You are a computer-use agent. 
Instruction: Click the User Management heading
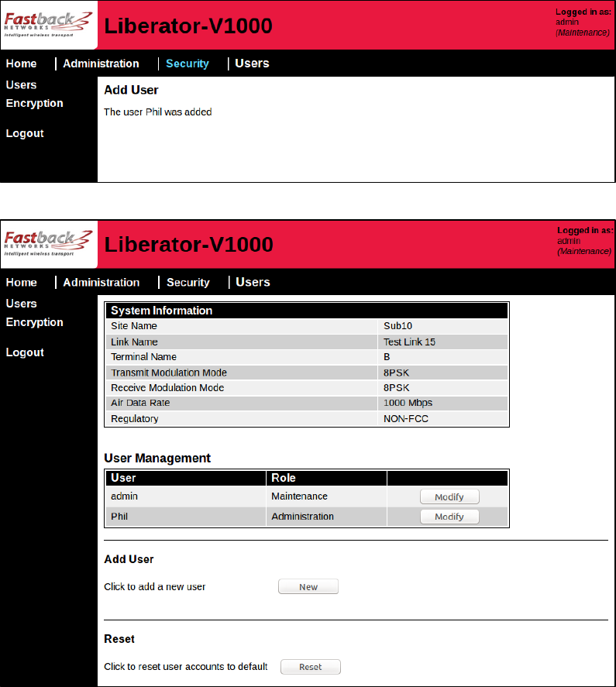pyautogui.click(x=157, y=459)
